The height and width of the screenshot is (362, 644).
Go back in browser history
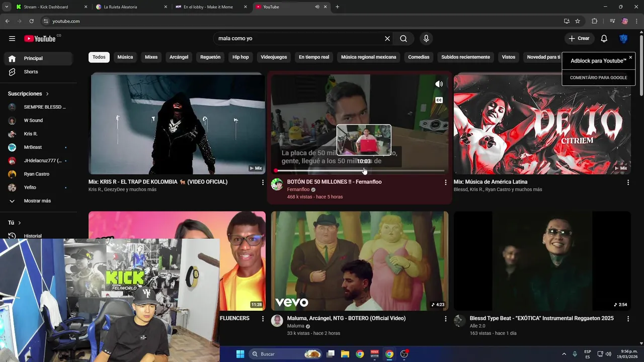click(x=7, y=21)
